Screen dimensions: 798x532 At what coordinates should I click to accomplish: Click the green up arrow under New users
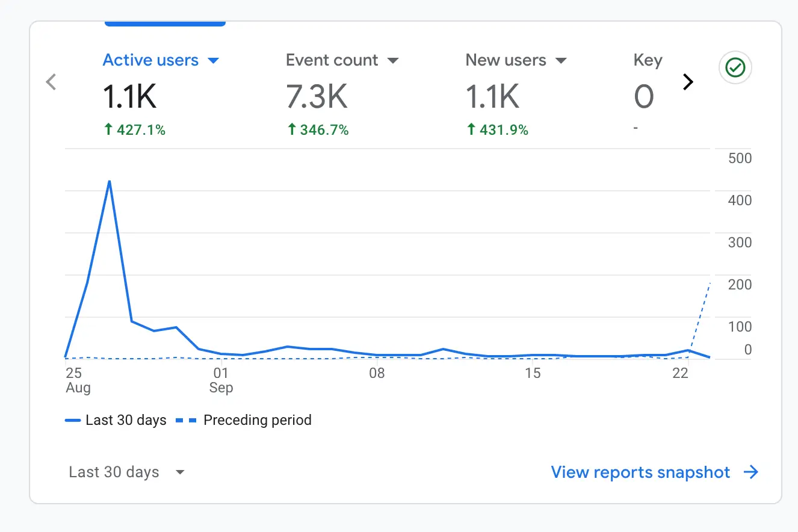(471, 129)
